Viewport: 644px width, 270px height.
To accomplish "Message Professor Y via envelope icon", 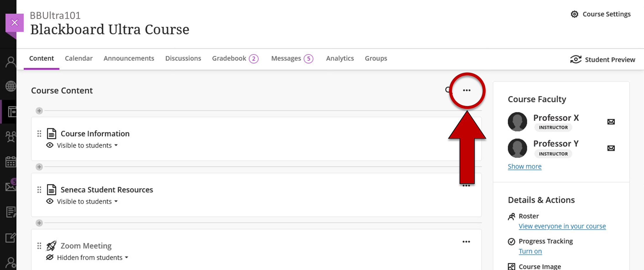I will [611, 148].
